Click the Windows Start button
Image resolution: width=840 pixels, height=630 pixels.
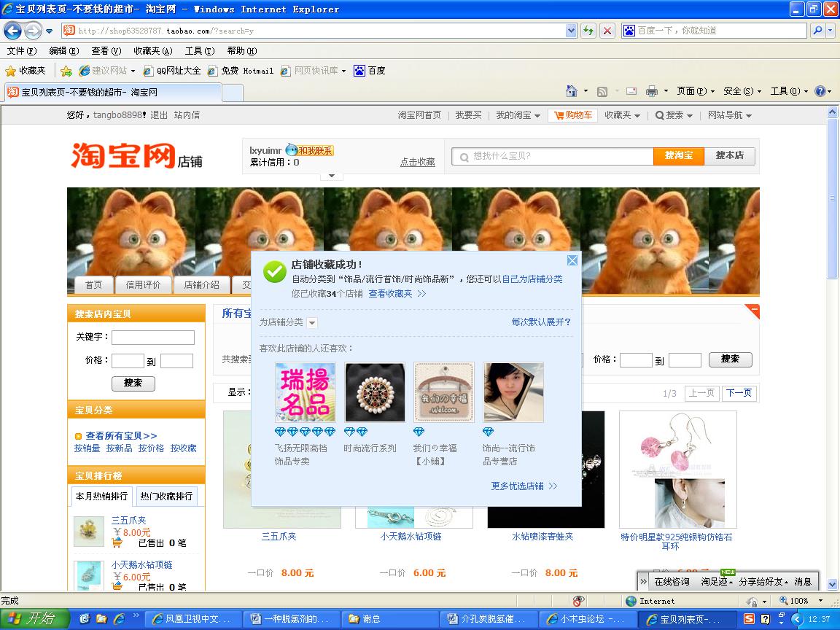(34, 619)
